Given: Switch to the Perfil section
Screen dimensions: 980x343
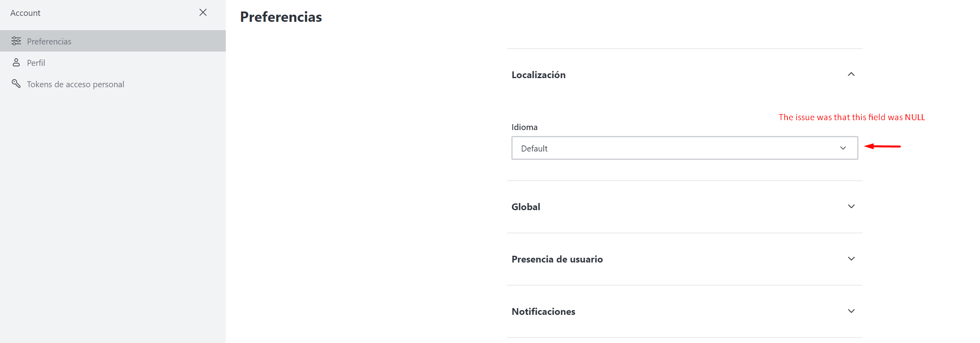Looking at the screenshot, I should point(36,62).
